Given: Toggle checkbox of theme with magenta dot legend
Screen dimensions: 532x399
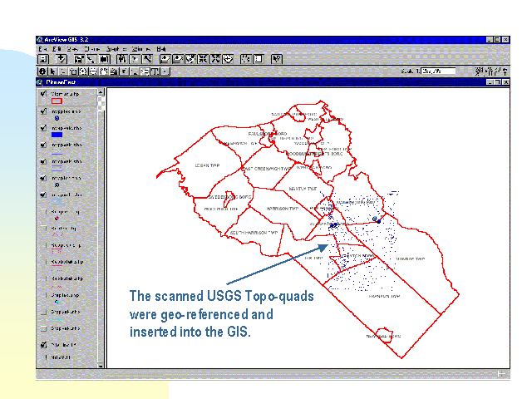Looking at the screenshot, I should 42,212.
